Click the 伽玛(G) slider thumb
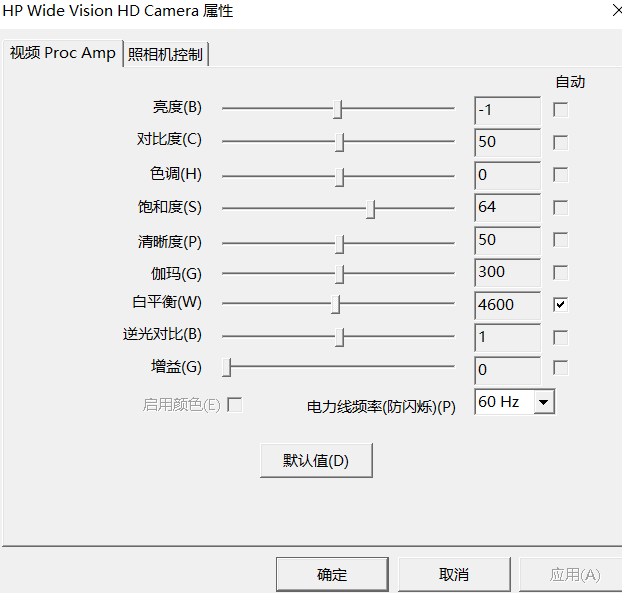 pos(339,274)
